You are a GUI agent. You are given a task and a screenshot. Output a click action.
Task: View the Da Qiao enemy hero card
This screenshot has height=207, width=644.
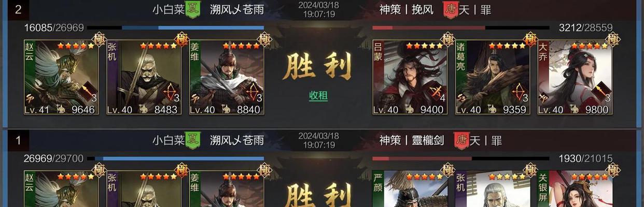click(575, 77)
